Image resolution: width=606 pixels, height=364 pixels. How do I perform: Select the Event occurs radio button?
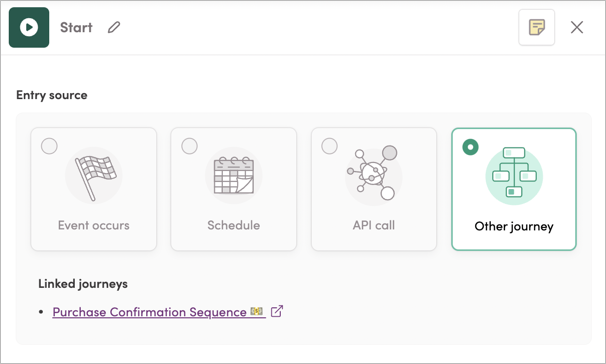tap(49, 146)
